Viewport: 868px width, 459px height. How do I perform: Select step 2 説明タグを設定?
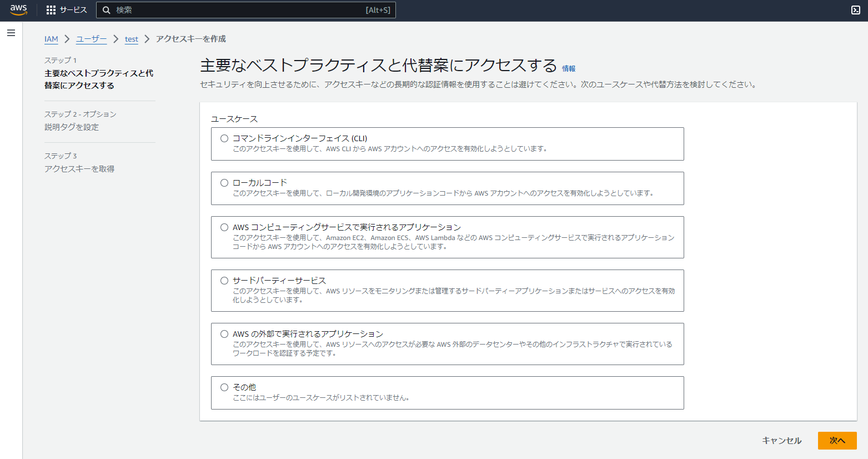72,127
